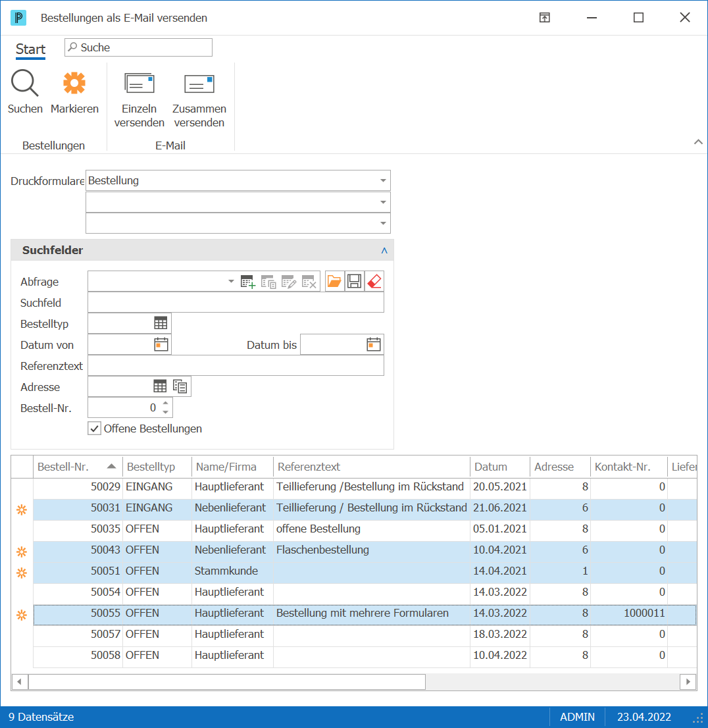The image size is (708, 728).
Task: Expand the Abfrage combo box
Action: click(231, 281)
